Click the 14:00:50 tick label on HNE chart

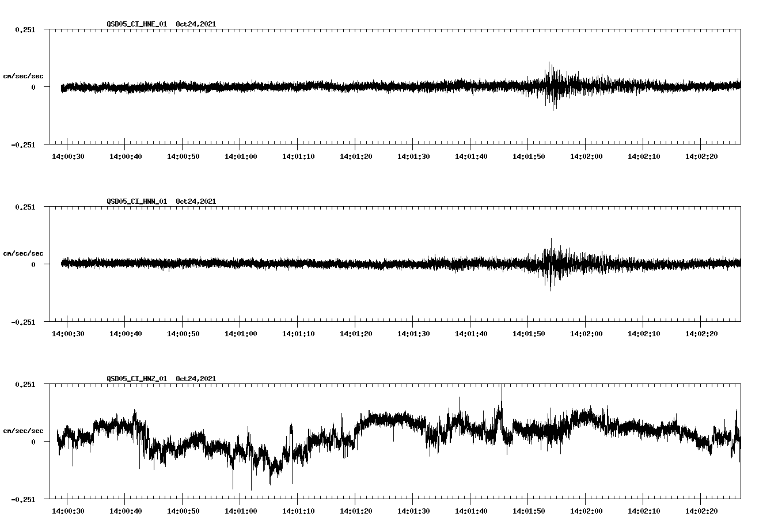[x=183, y=157]
